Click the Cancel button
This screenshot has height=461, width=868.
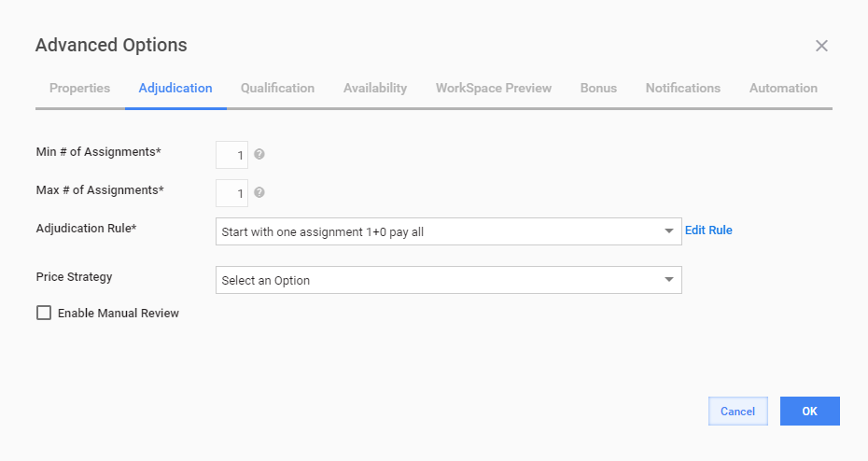(x=738, y=412)
